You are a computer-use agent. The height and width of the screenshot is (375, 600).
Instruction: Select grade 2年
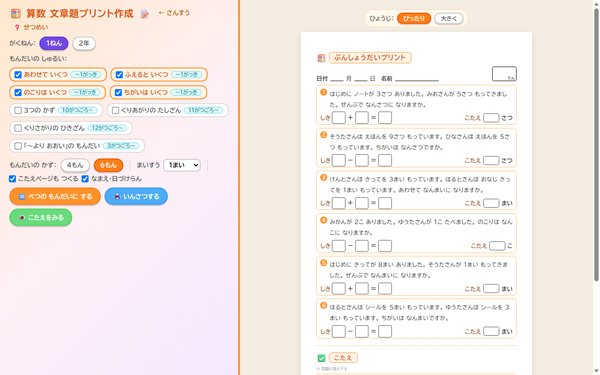click(84, 43)
